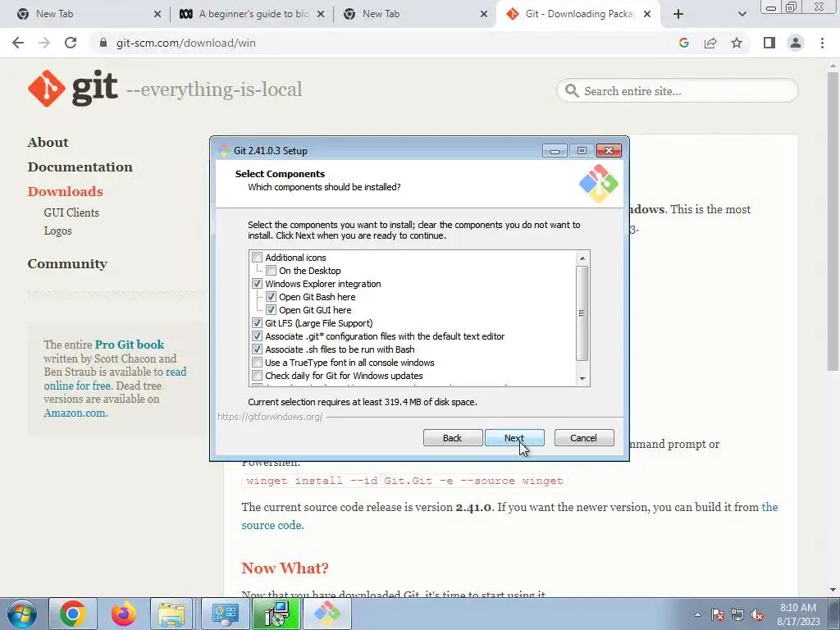Toggle the browser side panel icon

pyautogui.click(x=769, y=43)
